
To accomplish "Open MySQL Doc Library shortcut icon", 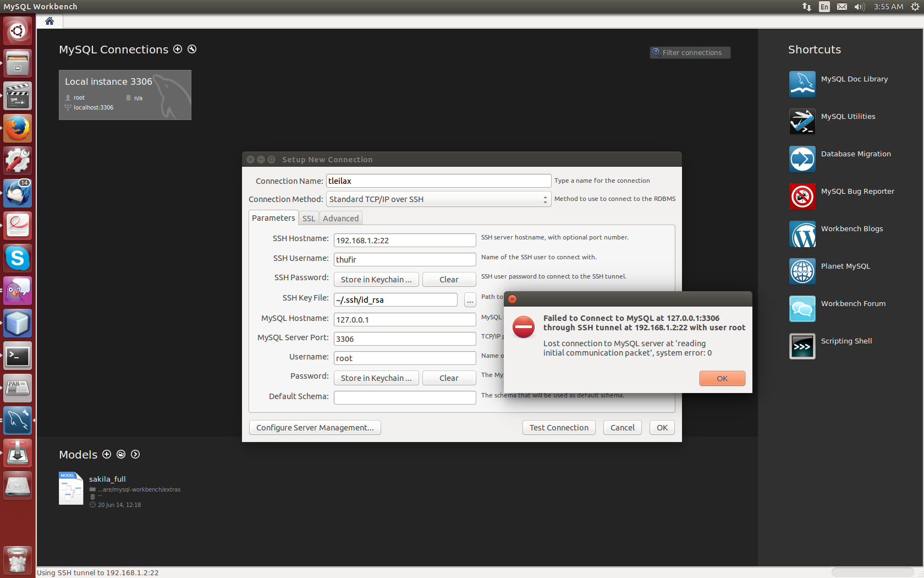I will [x=802, y=84].
